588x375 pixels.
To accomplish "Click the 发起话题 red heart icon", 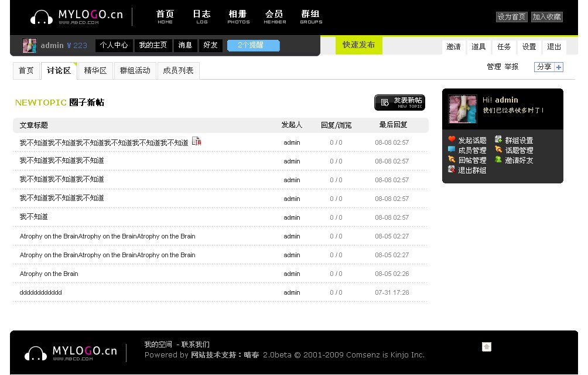I will pyautogui.click(x=452, y=139).
